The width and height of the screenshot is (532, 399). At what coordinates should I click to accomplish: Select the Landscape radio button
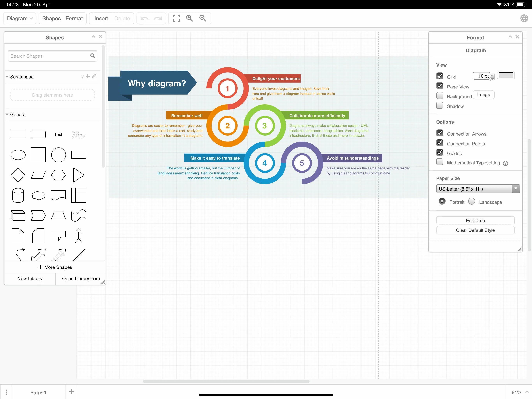(x=471, y=201)
